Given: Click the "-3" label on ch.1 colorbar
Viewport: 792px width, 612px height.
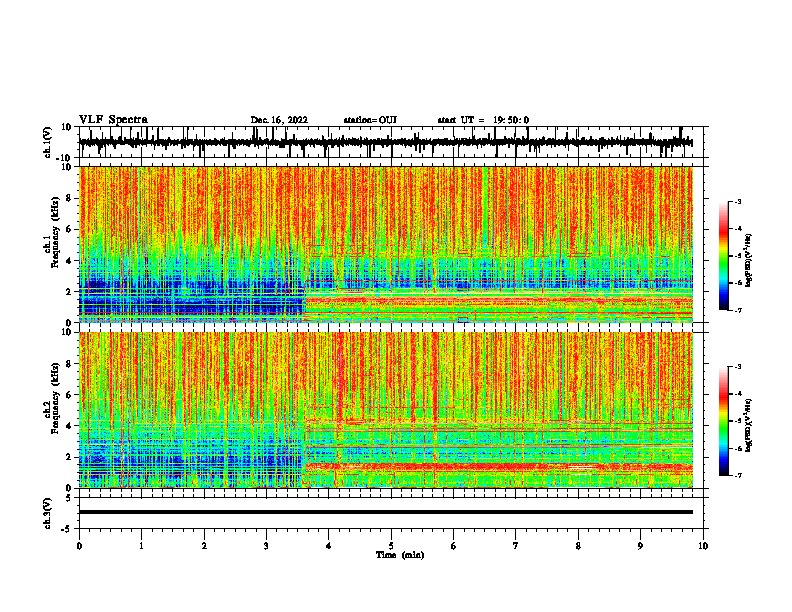Looking at the screenshot, I should [x=738, y=201].
